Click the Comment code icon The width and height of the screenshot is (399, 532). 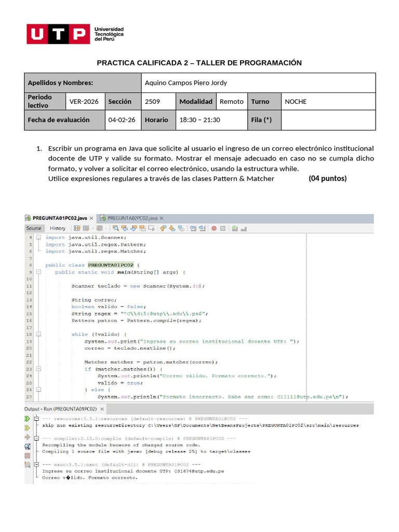234,229
